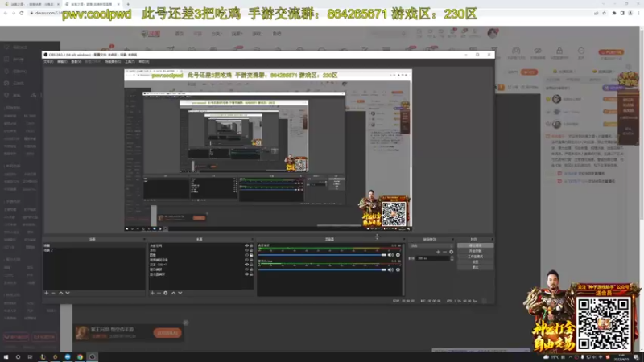
Task: Reload the page in the browser toolbar
Action: (22, 13)
